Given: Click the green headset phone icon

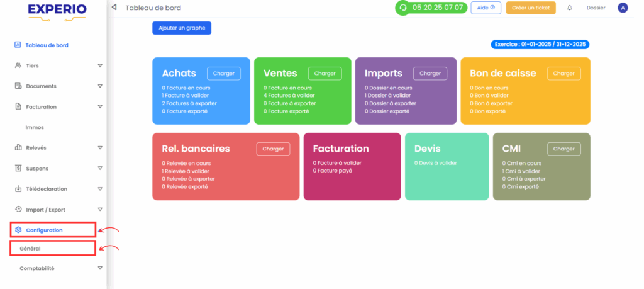Looking at the screenshot, I should tap(403, 8).
